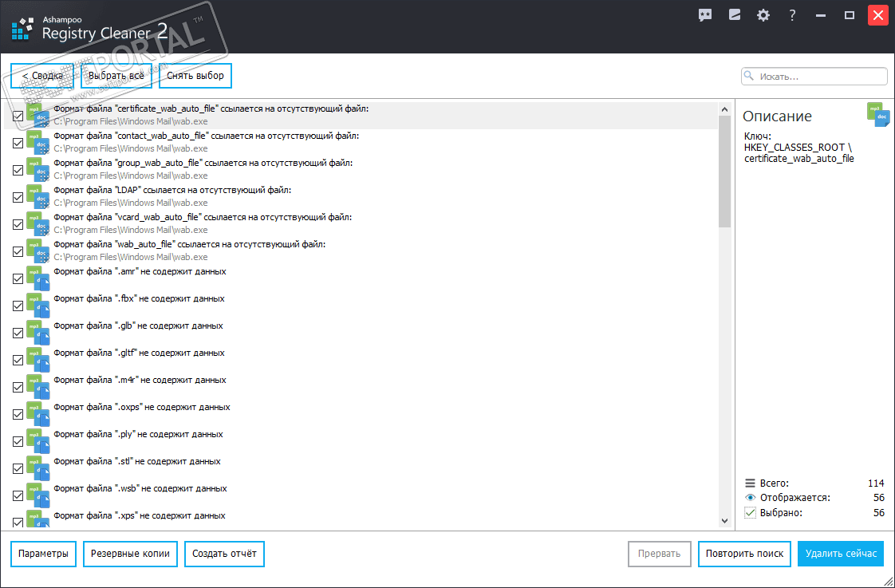Toggle the LDAP entry checkbox

pos(18,198)
